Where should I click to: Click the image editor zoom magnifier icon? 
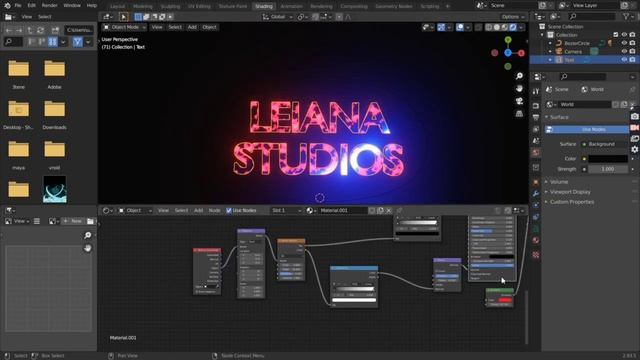[87, 235]
